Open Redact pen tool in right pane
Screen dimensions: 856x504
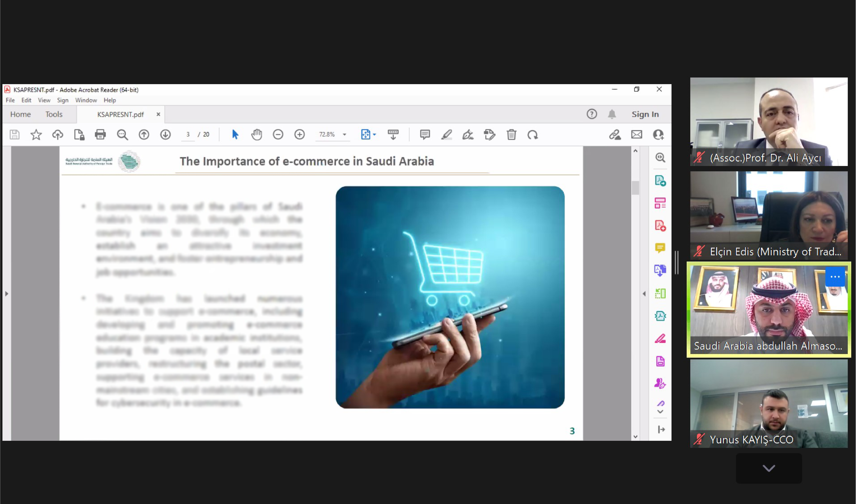[660, 339]
